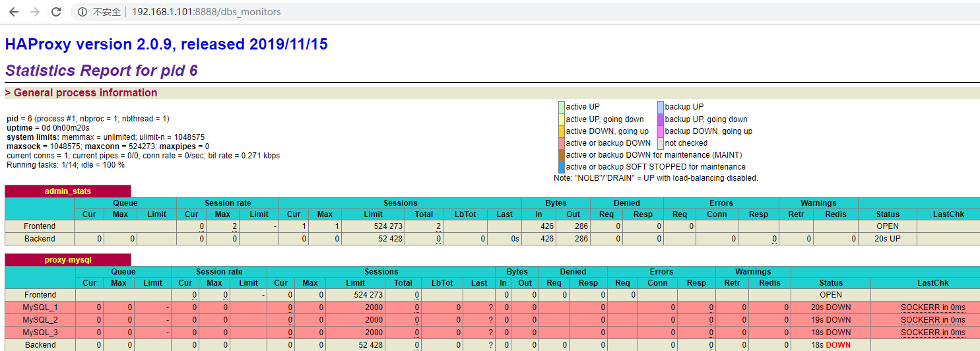Click the MAINT legend color swatch

562,155
